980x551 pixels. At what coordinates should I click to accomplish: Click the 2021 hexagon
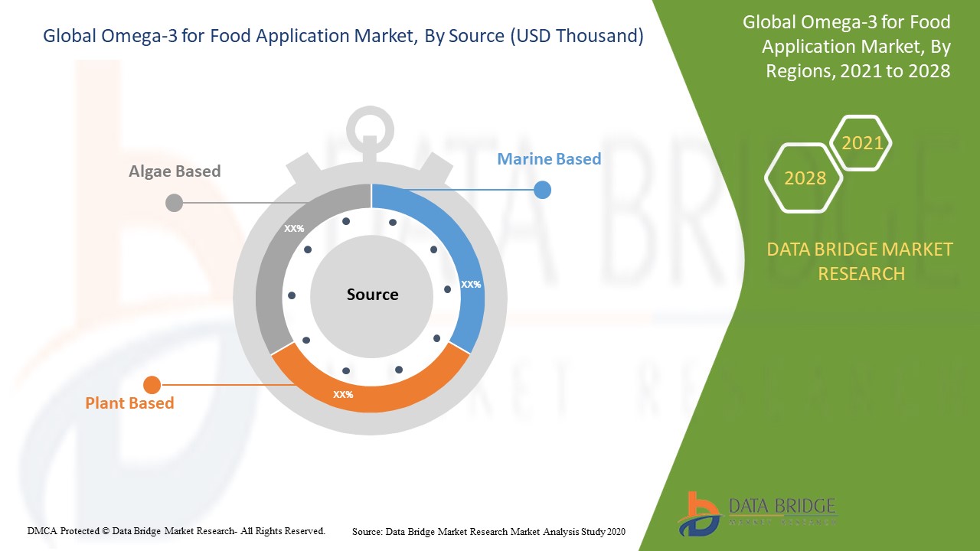click(861, 143)
